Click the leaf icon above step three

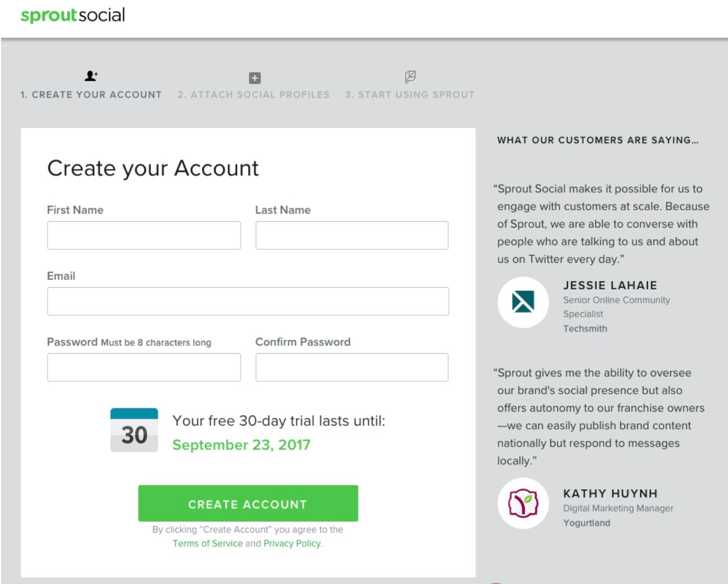(x=411, y=77)
